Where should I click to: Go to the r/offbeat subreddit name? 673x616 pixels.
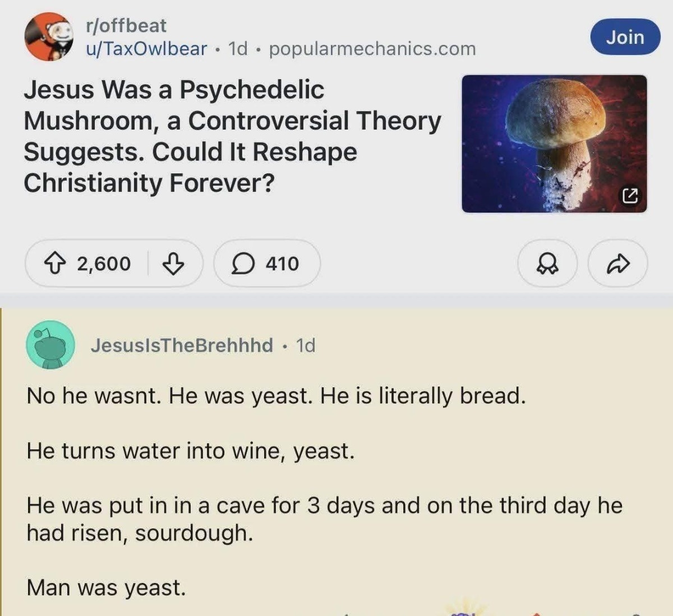point(126,25)
